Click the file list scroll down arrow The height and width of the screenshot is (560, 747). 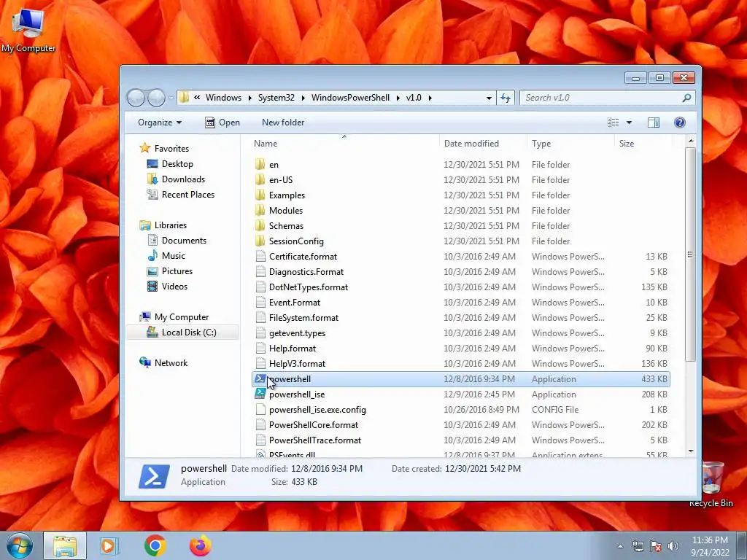[x=690, y=451]
